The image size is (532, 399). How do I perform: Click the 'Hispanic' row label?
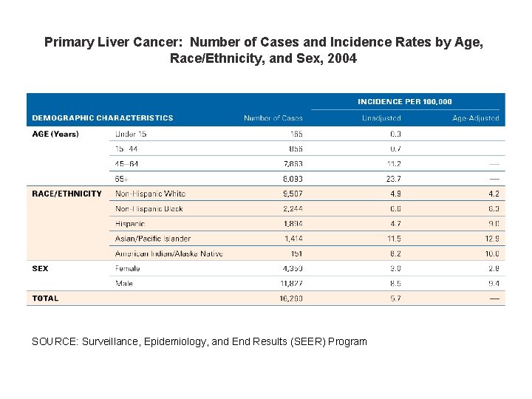coord(130,224)
